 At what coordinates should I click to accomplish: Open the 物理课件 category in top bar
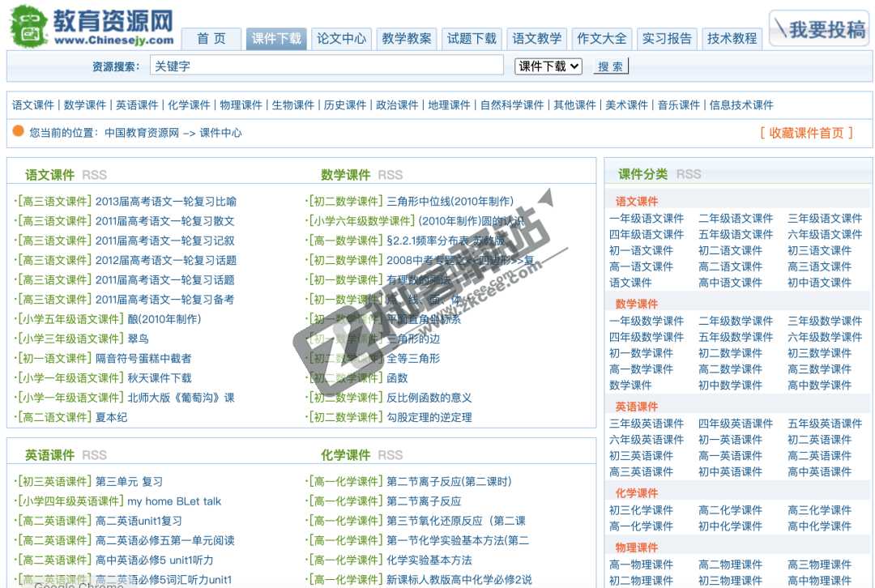(241, 104)
